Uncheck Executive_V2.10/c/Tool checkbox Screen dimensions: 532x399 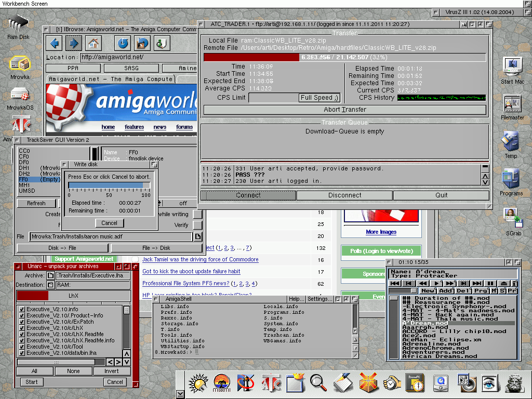[22, 347]
